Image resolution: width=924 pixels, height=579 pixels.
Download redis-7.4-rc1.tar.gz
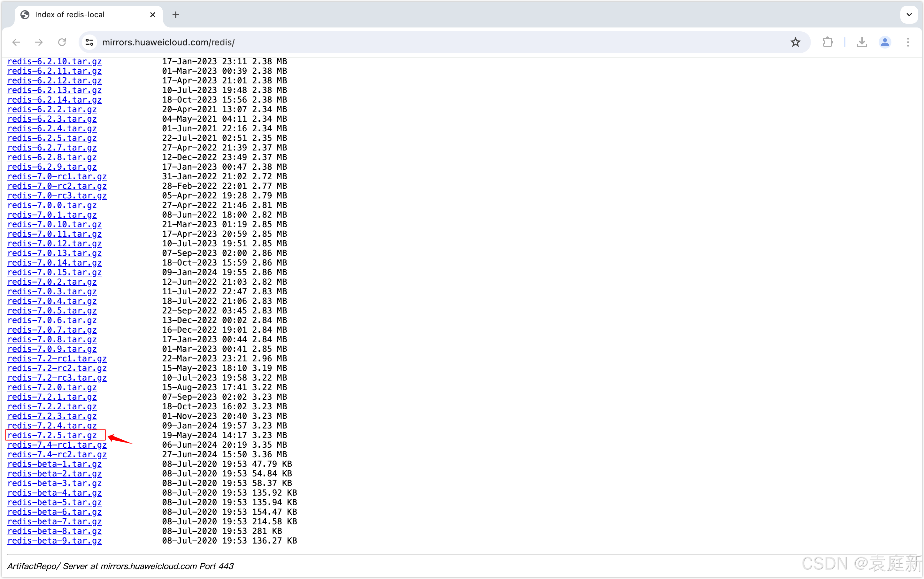point(57,444)
